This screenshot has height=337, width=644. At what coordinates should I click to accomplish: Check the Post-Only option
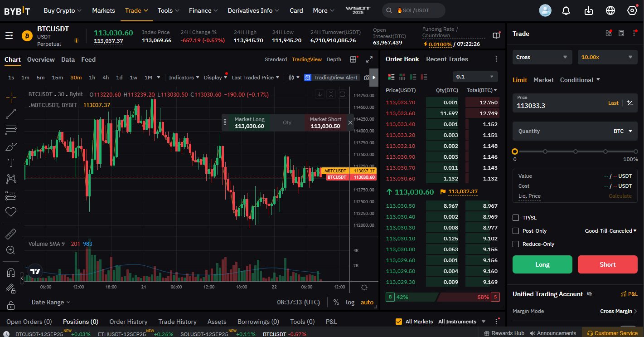coord(516,231)
